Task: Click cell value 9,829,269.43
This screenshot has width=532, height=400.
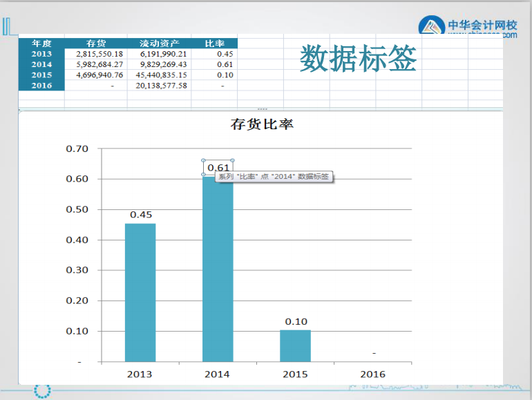Action: pyautogui.click(x=163, y=64)
